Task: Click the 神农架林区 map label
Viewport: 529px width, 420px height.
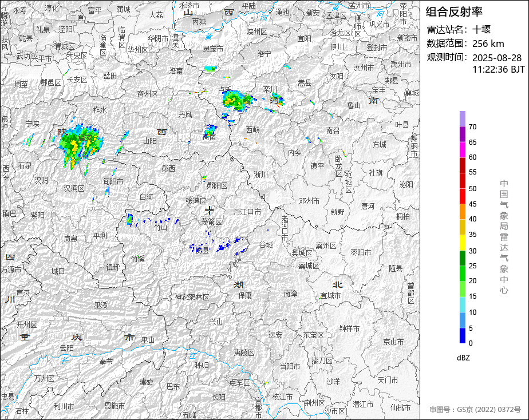Action: [x=192, y=297]
